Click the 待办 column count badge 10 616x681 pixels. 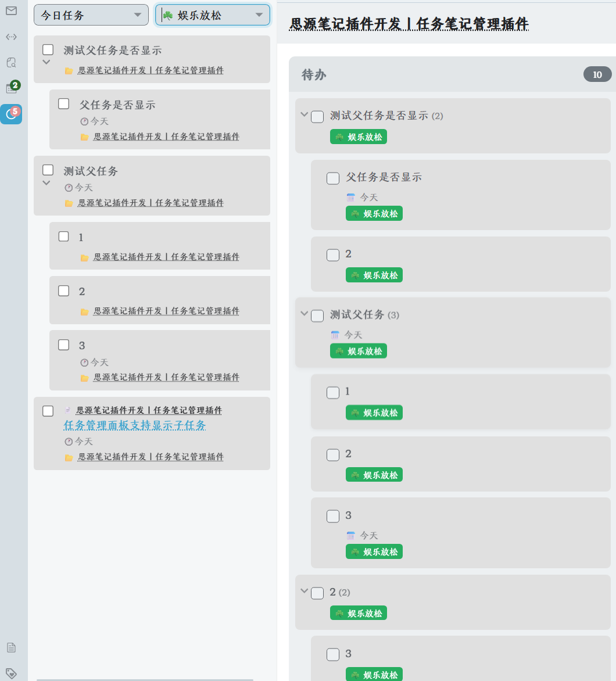(x=597, y=75)
